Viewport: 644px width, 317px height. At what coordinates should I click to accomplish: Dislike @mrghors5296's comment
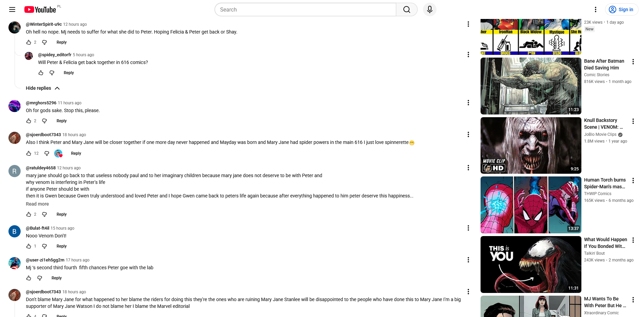tap(44, 121)
